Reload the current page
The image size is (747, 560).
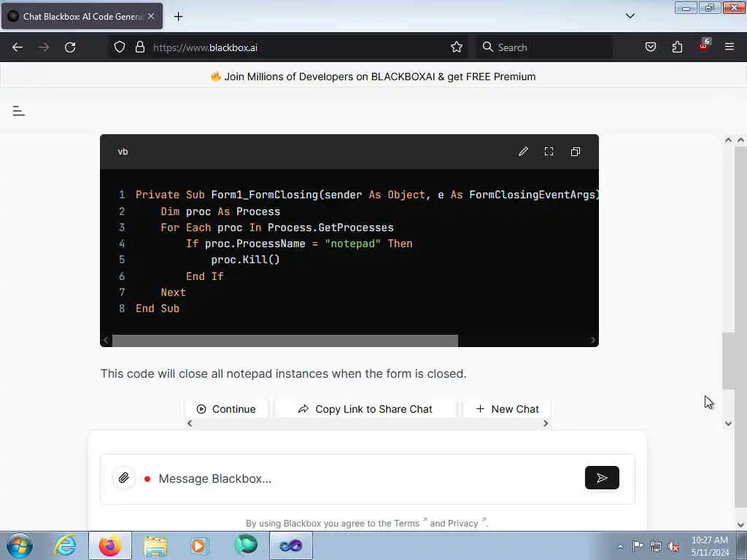(70, 47)
